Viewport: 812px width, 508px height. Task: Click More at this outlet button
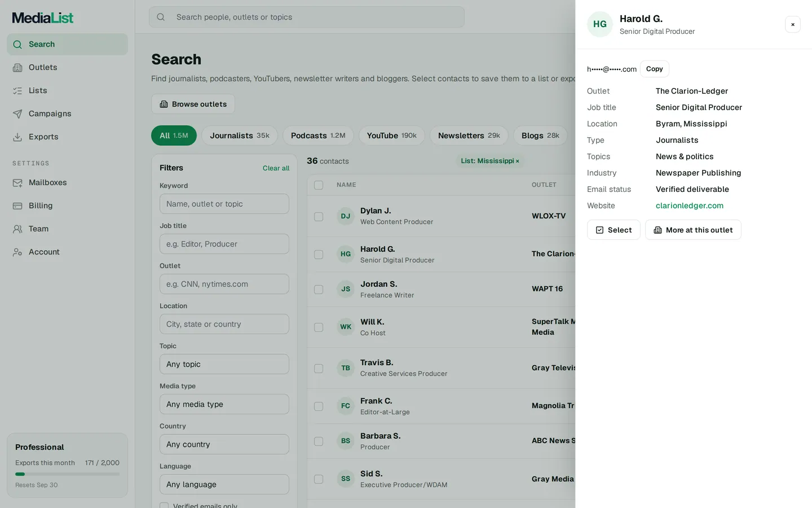pos(693,230)
